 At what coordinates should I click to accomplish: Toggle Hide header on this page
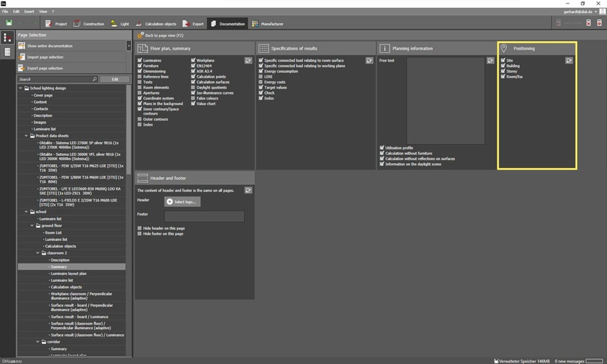140,228
